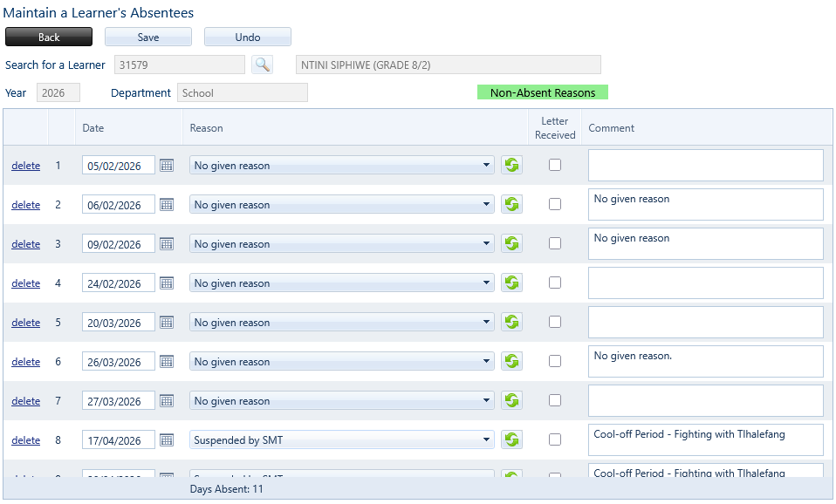Tick Letter Received for 06/02/2026
This screenshot has width=836, height=504.
coord(555,204)
